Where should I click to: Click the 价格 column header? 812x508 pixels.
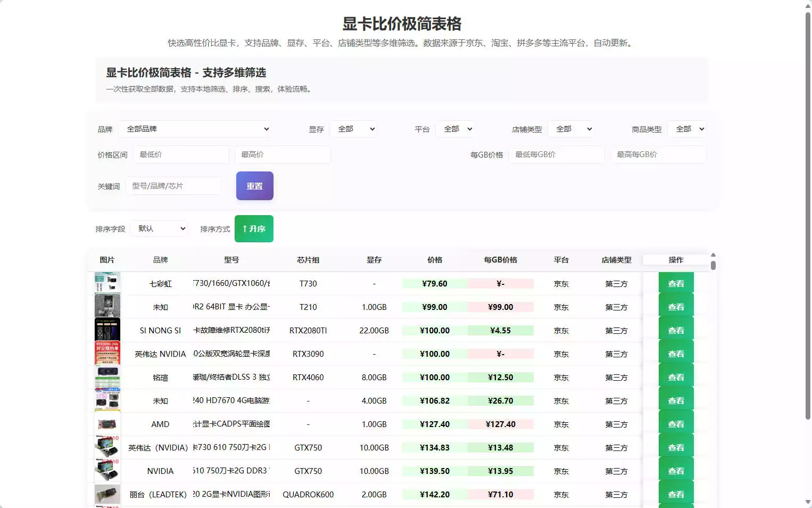[435, 260]
